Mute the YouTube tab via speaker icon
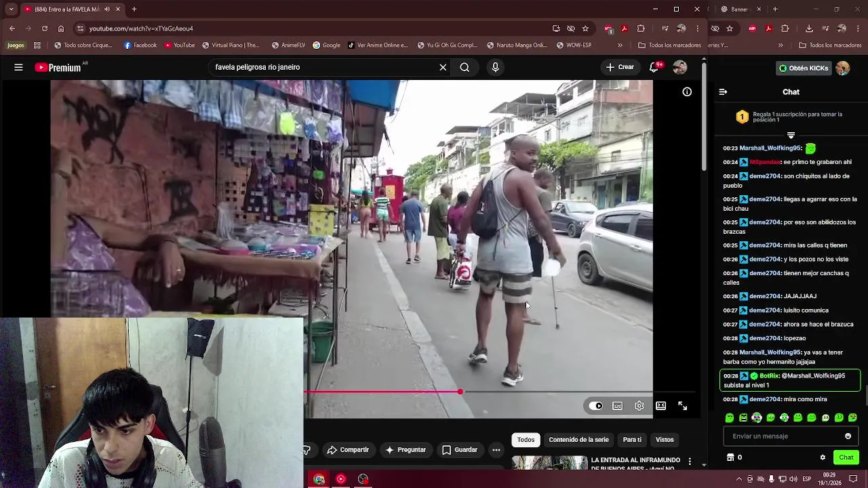This screenshot has width=868, height=488. 107,9
